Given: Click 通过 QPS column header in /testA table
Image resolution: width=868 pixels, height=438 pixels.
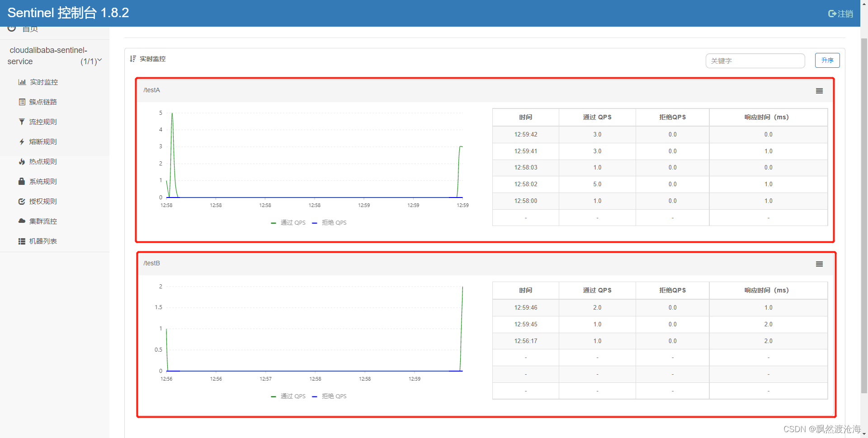Looking at the screenshot, I should (597, 117).
